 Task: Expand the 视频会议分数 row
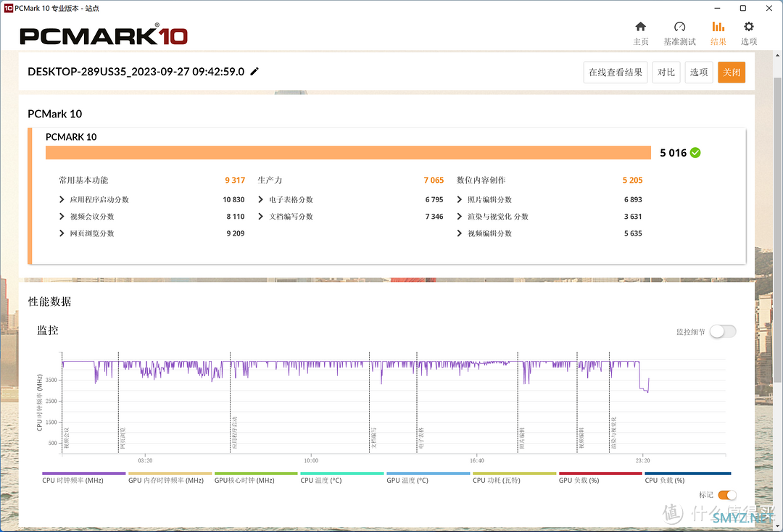62,217
